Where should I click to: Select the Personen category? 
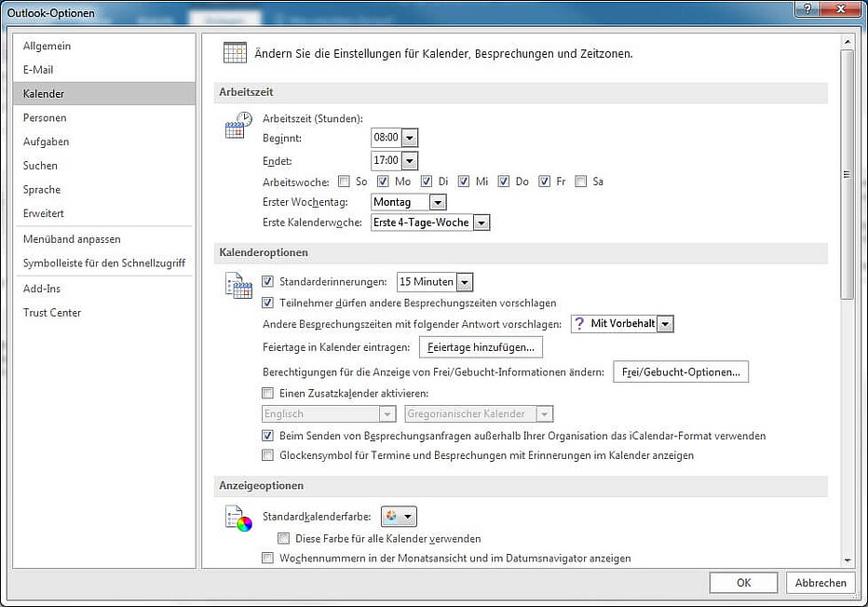click(x=104, y=117)
